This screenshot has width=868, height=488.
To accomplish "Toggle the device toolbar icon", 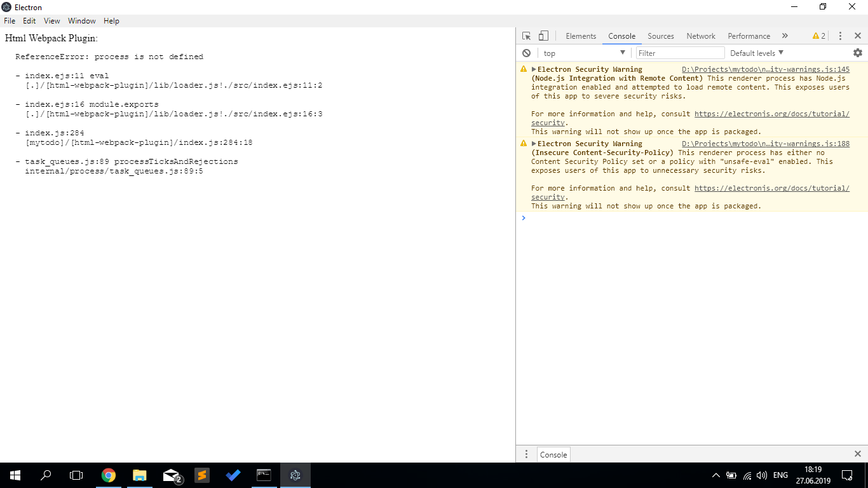I will (543, 36).
